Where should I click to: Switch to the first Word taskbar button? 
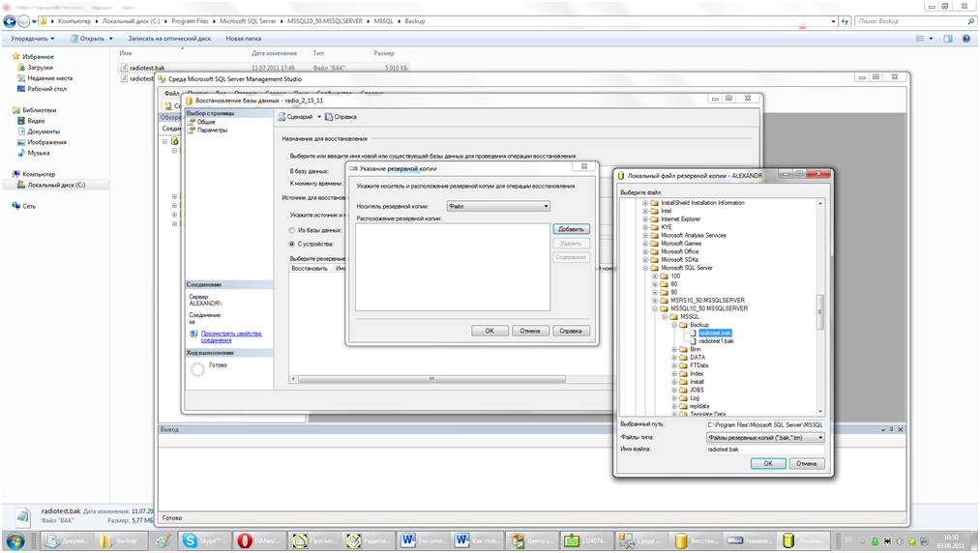[x=422, y=540]
